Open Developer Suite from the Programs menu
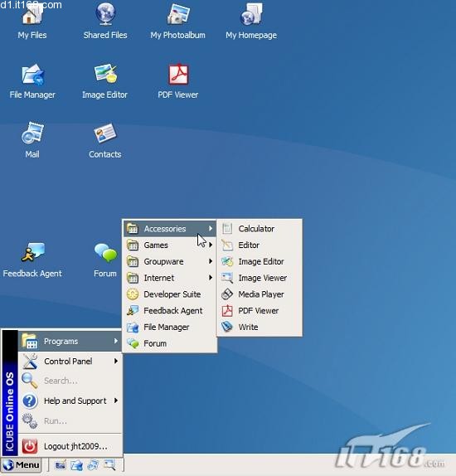The width and height of the screenshot is (456, 476). click(169, 294)
